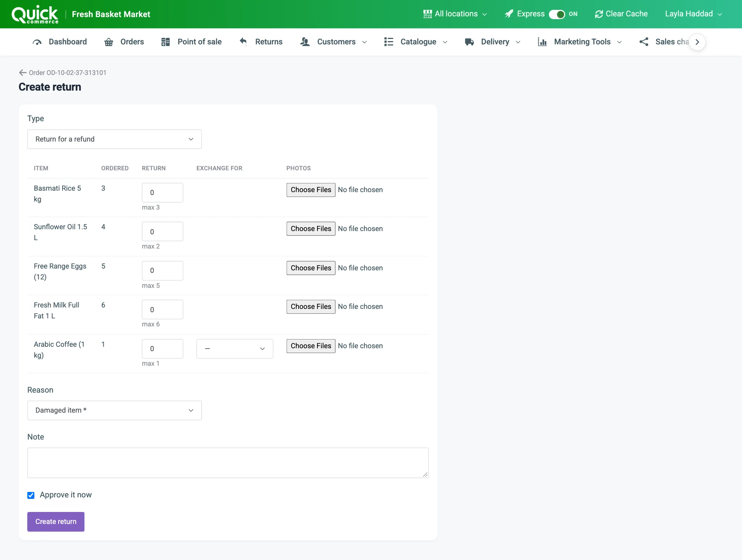Image resolution: width=742 pixels, height=560 pixels.
Task: Choose files for Basmati Rice 5 kg
Action: tap(311, 190)
